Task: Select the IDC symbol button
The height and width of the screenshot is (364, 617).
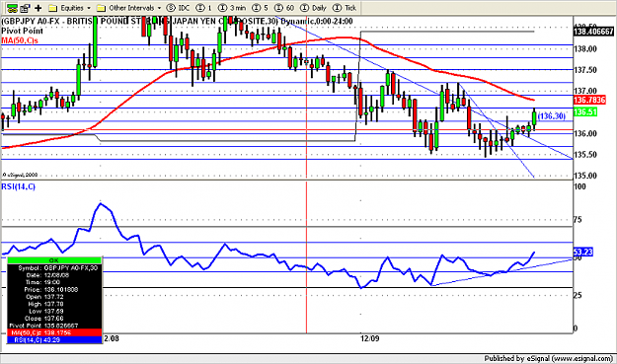Action: point(178,8)
